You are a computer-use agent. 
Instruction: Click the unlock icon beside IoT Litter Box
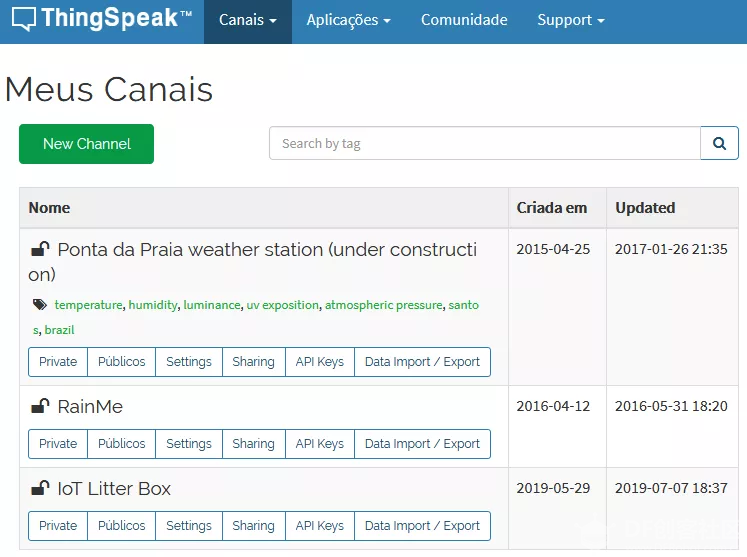click(40, 488)
